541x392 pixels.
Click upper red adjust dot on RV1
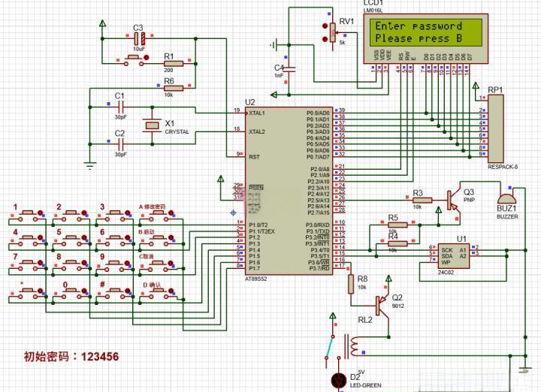pyautogui.click(x=325, y=26)
